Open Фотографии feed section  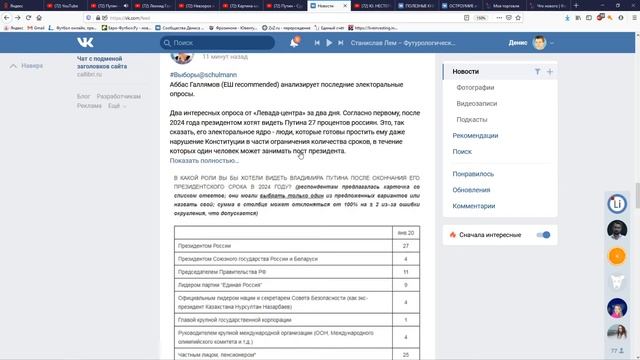coord(475,87)
